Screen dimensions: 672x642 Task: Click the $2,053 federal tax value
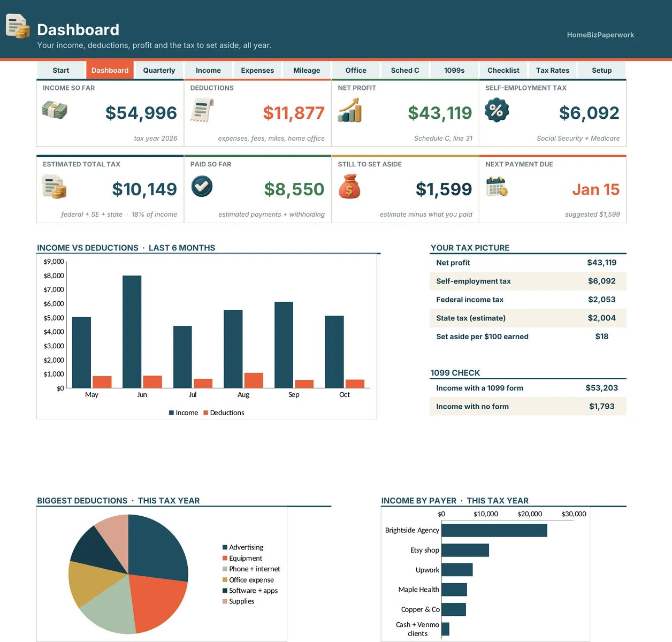(x=602, y=300)
